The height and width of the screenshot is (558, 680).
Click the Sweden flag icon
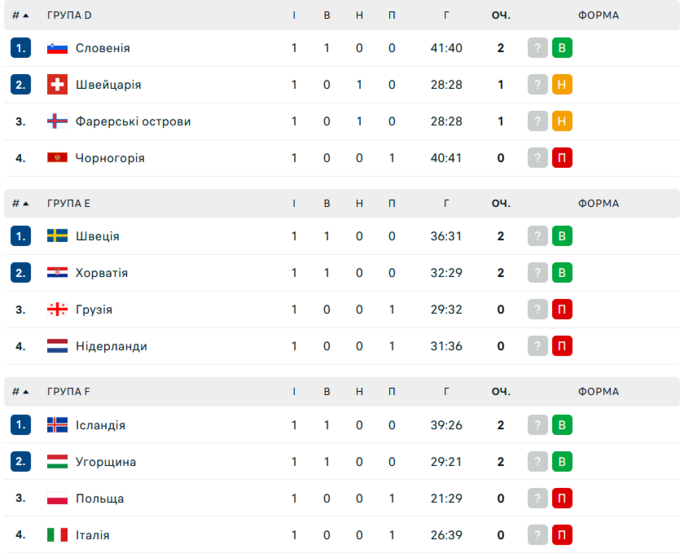point(57,236)
